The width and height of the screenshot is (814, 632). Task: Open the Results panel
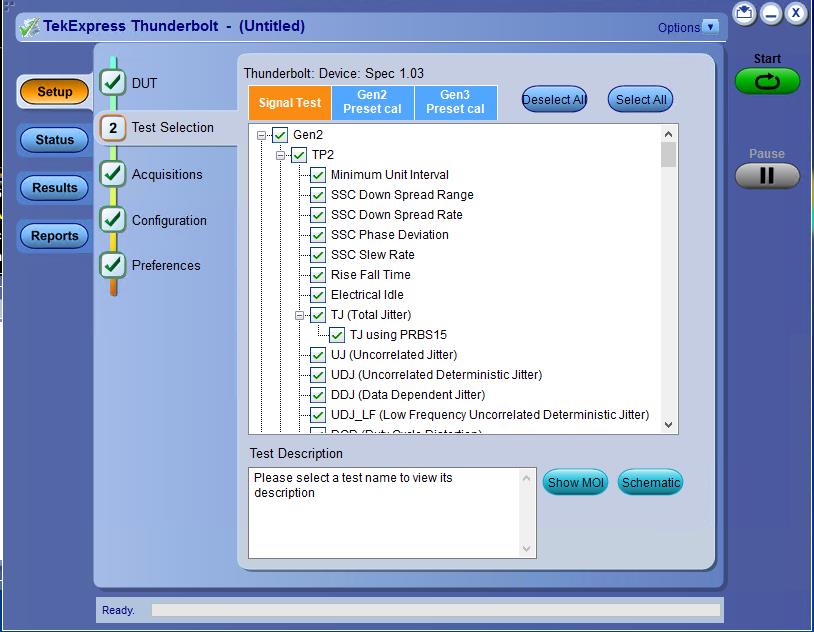pos(54,187)
